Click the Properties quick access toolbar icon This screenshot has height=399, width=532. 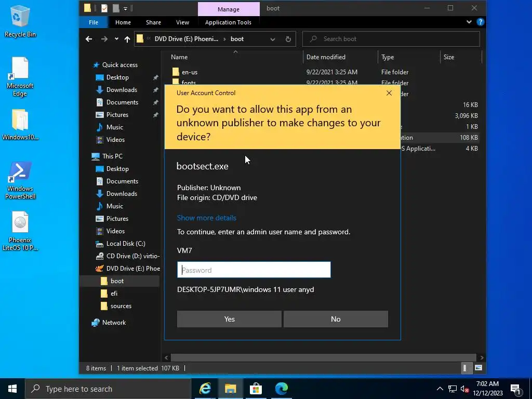pyautogui.click(x=104, y=8)
